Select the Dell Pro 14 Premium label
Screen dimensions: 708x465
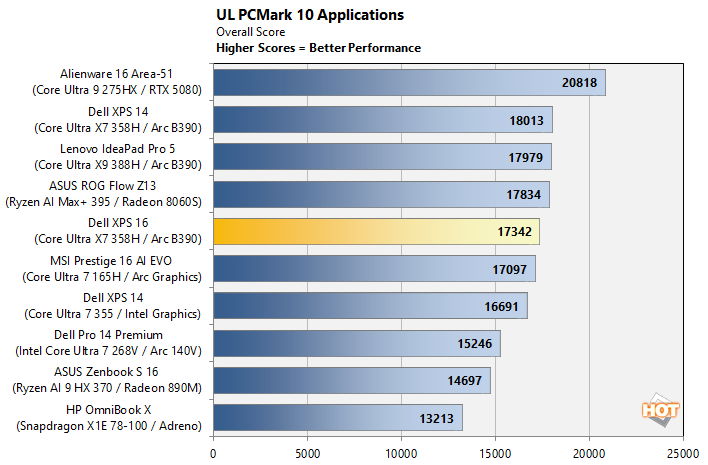click(x=108, y=335)
